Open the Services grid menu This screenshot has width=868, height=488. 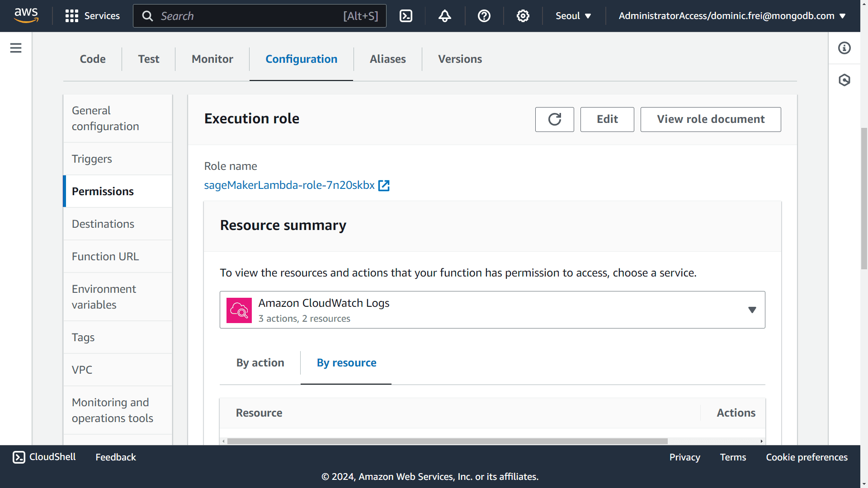coord(93,16)
